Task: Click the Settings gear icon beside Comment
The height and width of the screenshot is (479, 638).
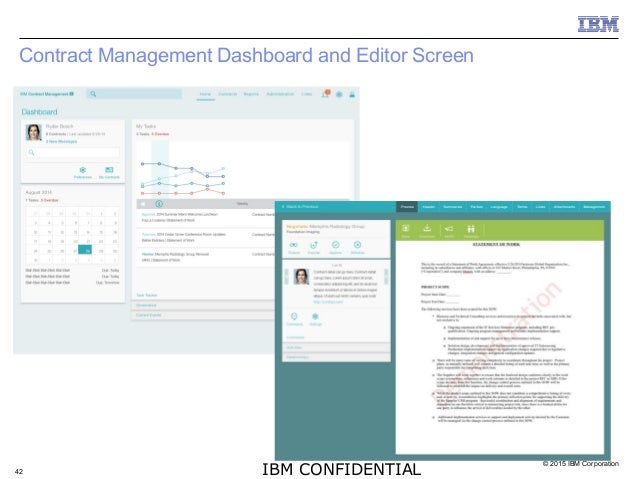Action: (315, 316)
